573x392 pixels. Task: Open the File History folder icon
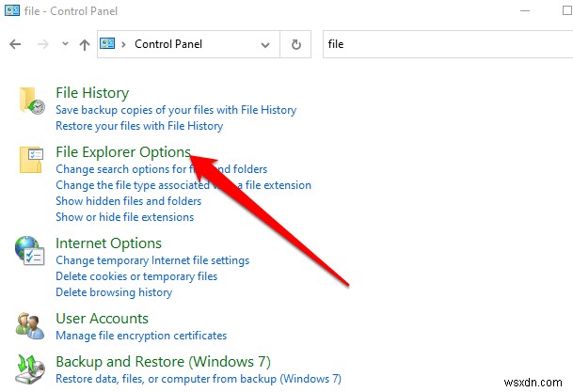(32, 101)
